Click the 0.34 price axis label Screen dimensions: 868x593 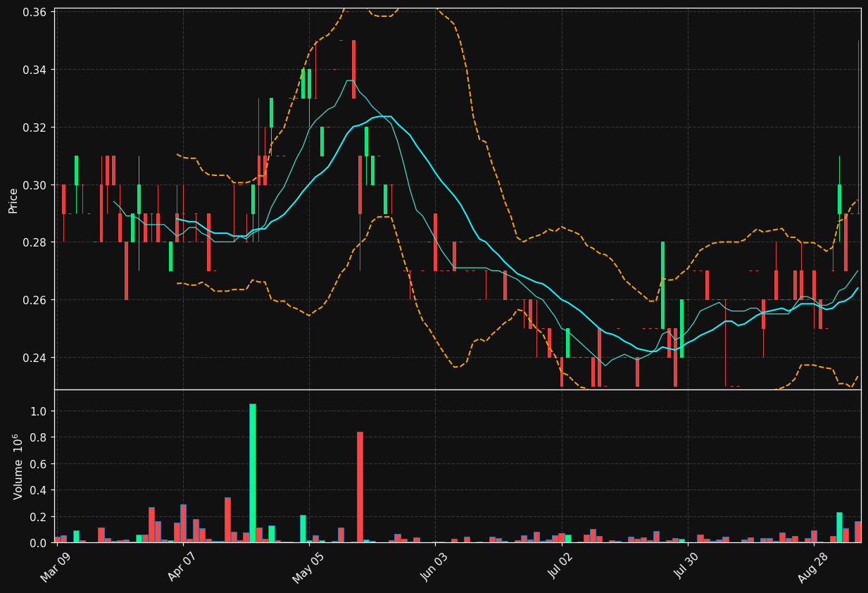point(35,70)
